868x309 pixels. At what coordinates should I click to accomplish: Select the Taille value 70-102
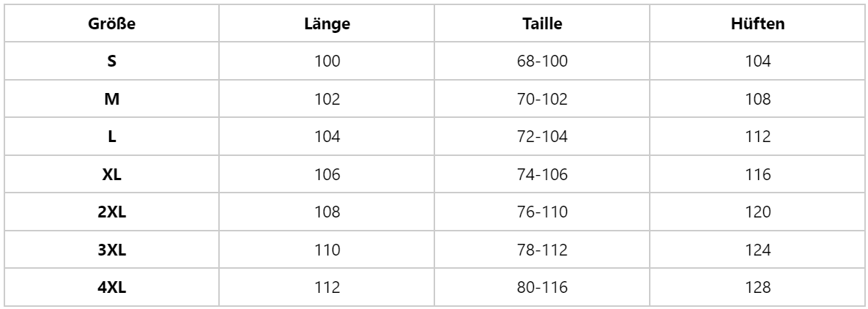[x=542, y=100]
